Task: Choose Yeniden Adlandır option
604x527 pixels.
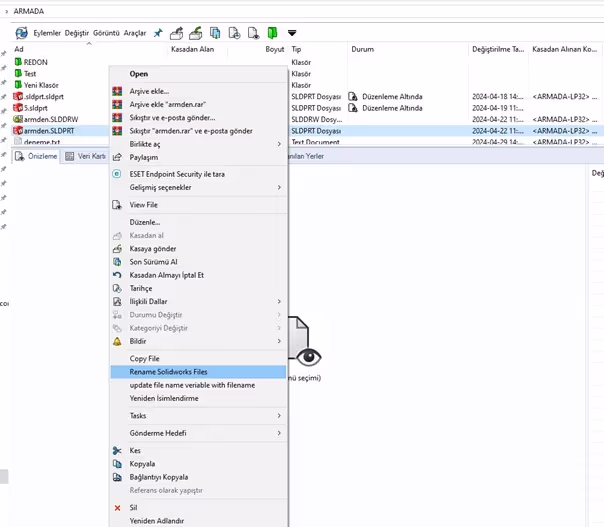Action: point(199,521)
